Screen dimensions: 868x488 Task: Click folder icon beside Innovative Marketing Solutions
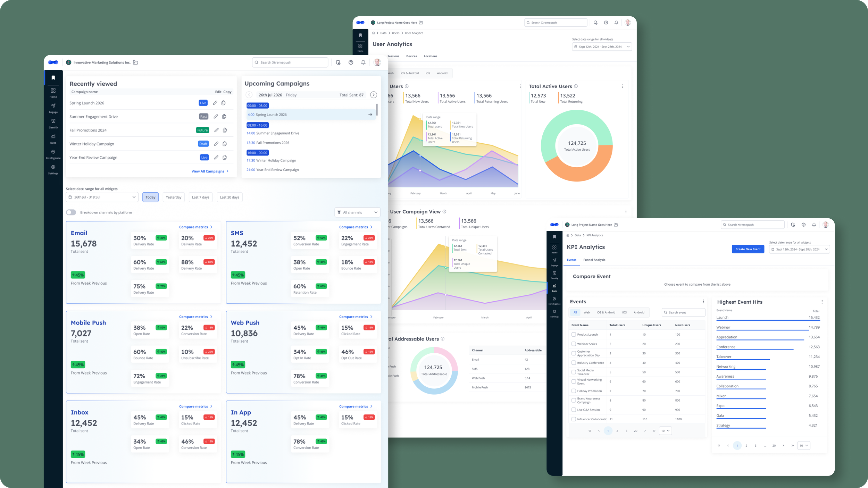point(136,62)
